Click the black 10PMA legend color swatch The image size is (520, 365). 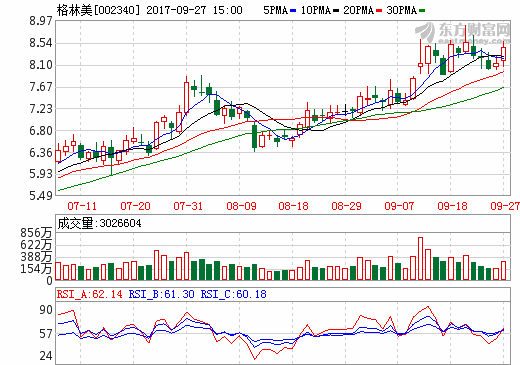click(x=336, y=11)
